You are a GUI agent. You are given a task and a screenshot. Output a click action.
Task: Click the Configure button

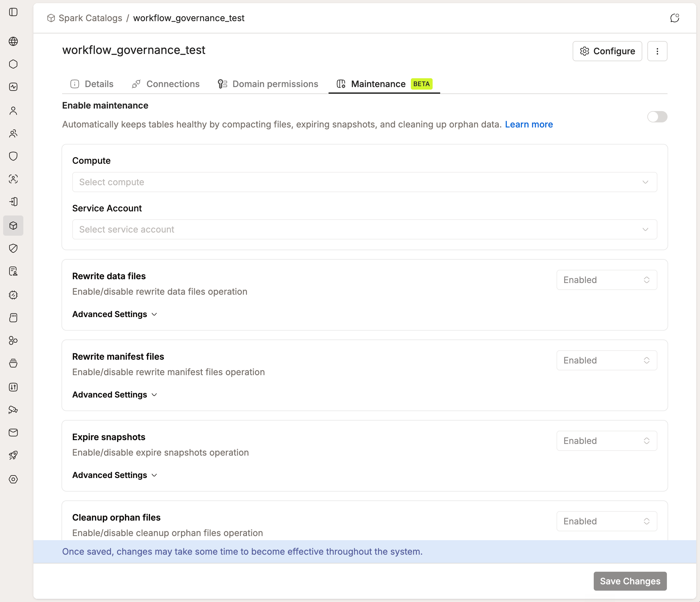pos(607,51)
